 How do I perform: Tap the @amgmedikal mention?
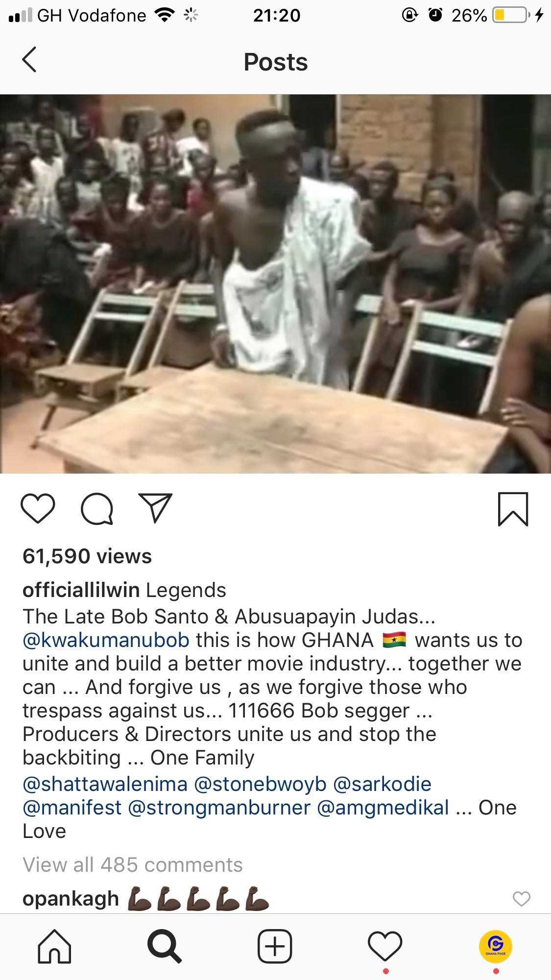[x=383, y=808]
